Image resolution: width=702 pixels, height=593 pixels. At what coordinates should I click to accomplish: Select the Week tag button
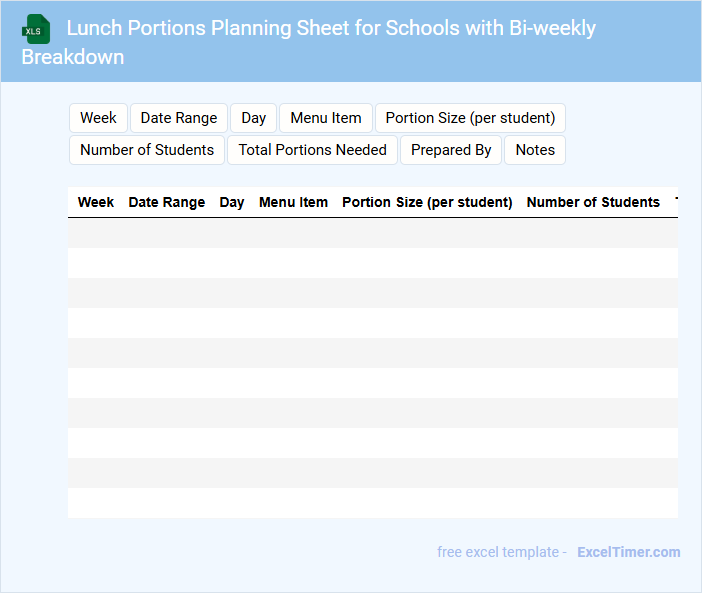coord(98,118)
